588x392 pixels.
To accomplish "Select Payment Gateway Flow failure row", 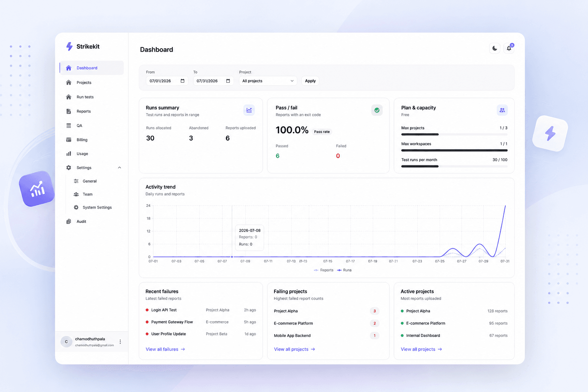I will (201, 322).
